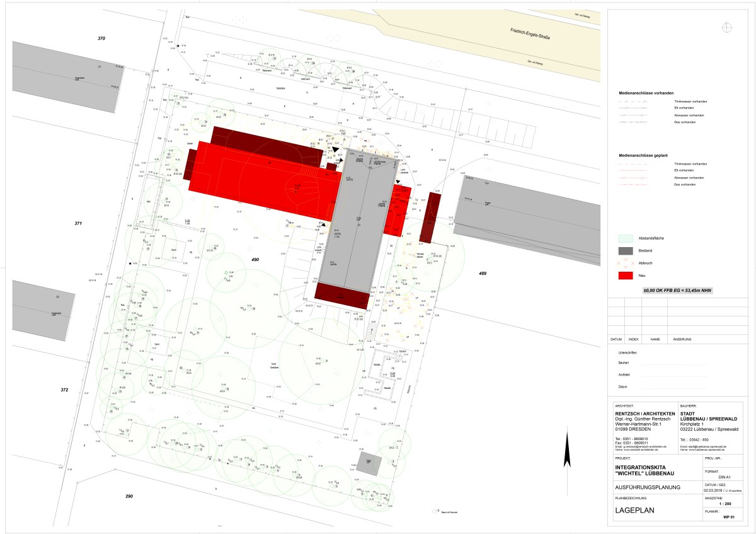Viewport: 756px width, 534px height.
Task: Click parcel number 371 label
Action: (79, 223)
